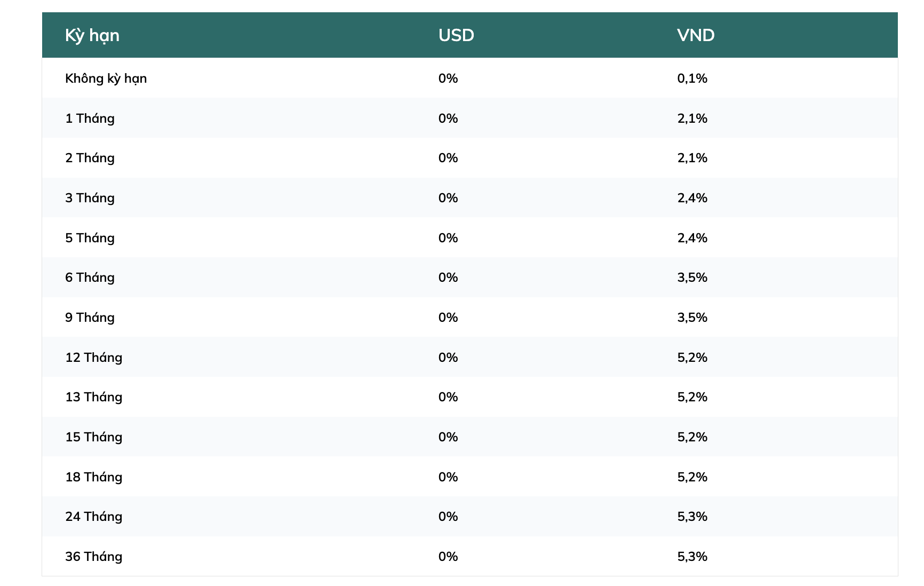Select the Không kỳ hạn row label

pos(106,78)
